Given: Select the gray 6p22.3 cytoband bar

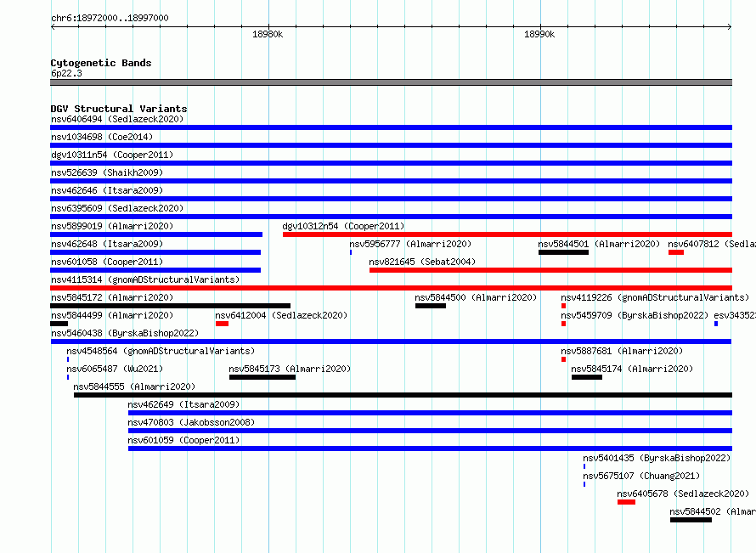Looking at the screenshot, I should pos(391,82).
